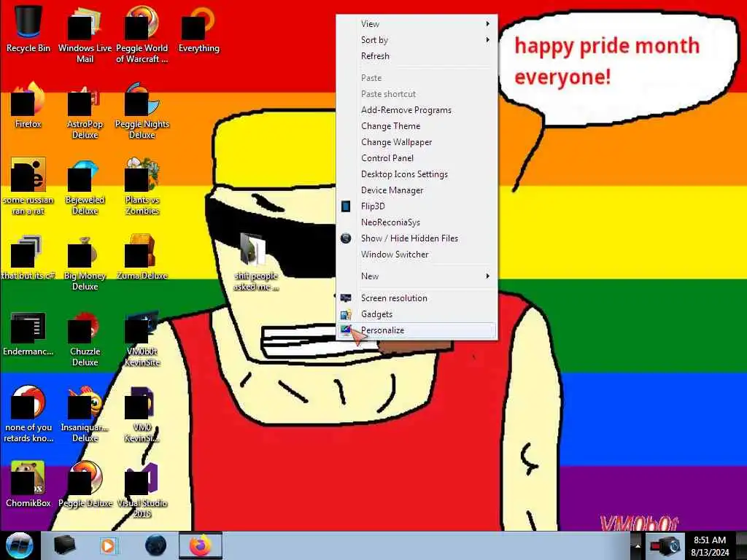The image size is (747, 560).
Task: Select Visual Studio 2015 desktop icon
Action: click(x=142, y=489)
